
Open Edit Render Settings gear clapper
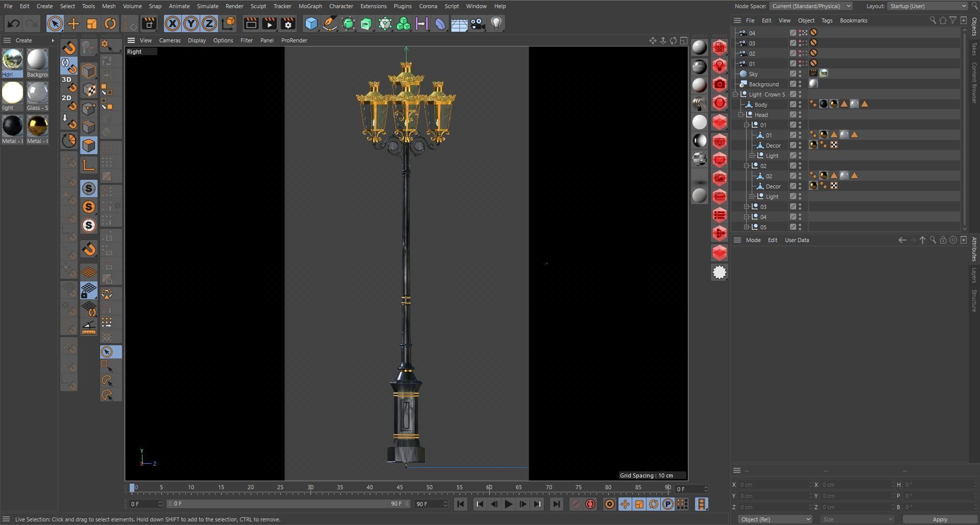(288, 23)
